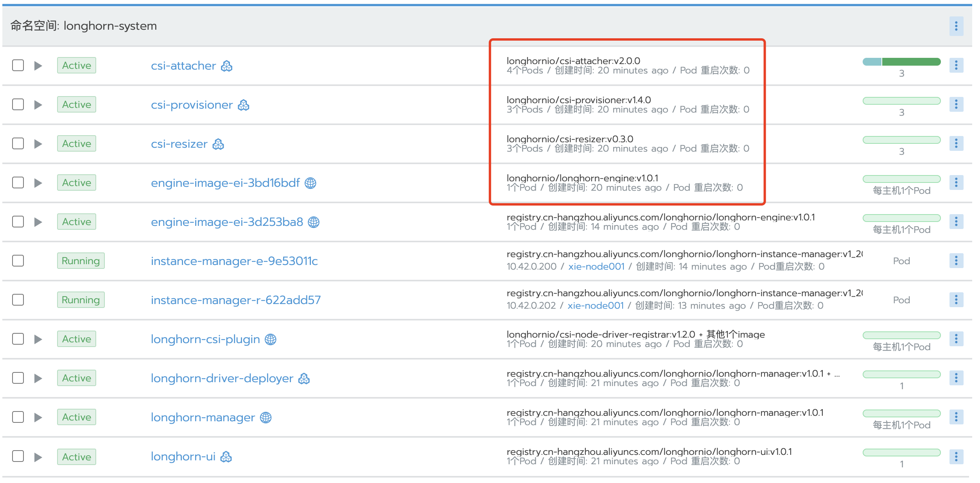Image resolution: width=980 pixels, height=483 pixels.
Task: Click the cube icon next to longhorn-ui
Action: (226, 456)
